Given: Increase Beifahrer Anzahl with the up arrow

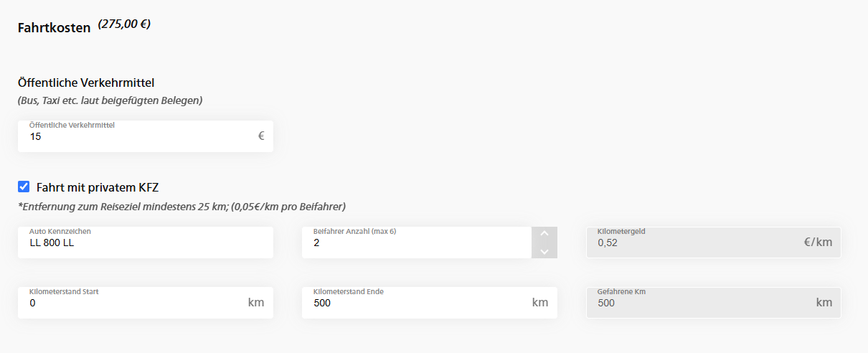Looking at the screenshot, I should click(x=544, y=234).
